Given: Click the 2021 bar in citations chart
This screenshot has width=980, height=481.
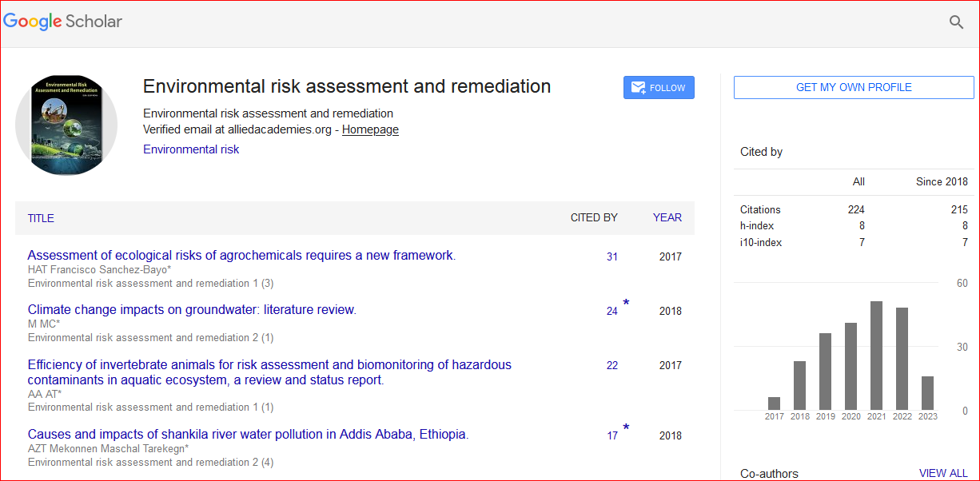Looking at the screenshot, I should [876, 356].
